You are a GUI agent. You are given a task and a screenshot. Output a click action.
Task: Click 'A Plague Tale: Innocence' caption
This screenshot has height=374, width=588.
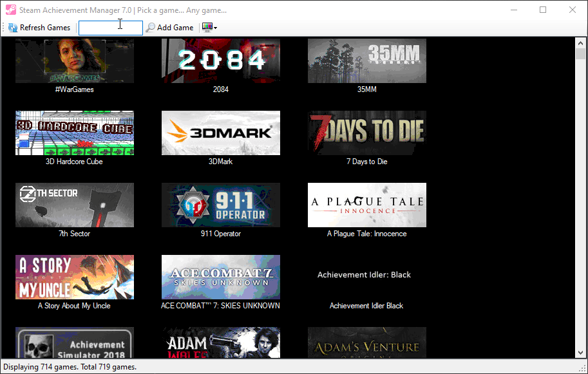pos(366,234)
